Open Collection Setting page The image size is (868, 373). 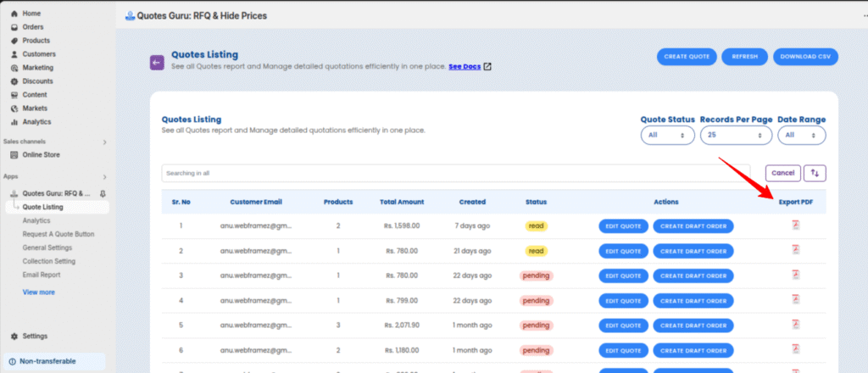tap(48, 261)
